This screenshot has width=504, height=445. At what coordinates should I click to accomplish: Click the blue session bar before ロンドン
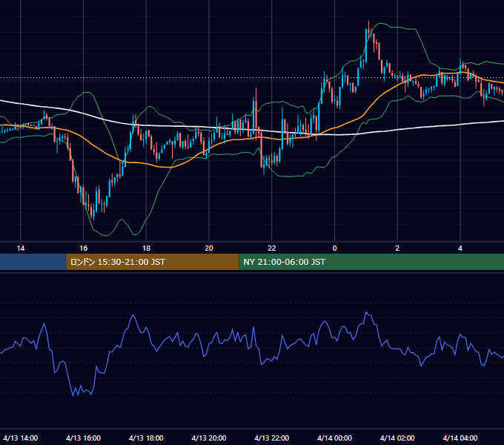click(33, 262)
